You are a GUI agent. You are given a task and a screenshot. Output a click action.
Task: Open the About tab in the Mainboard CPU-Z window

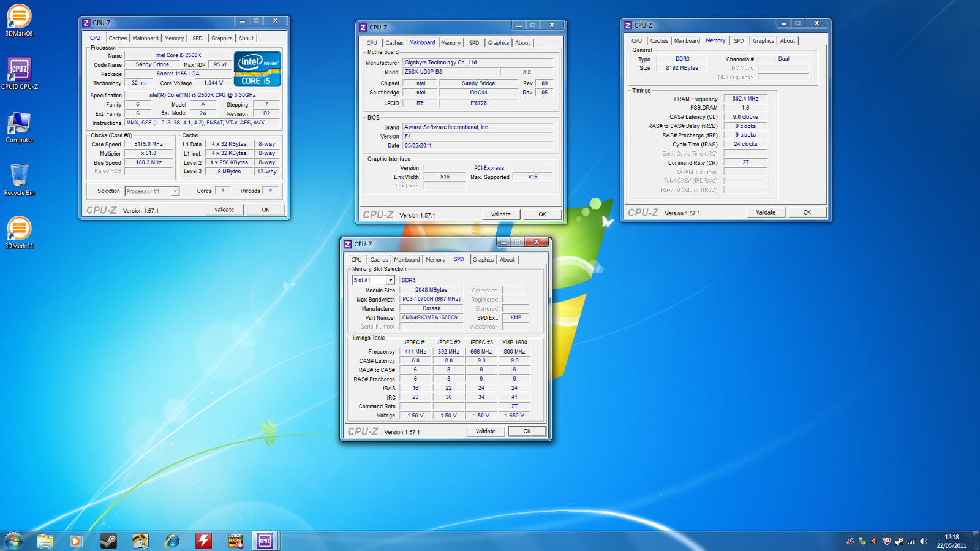tap(522, 43)
